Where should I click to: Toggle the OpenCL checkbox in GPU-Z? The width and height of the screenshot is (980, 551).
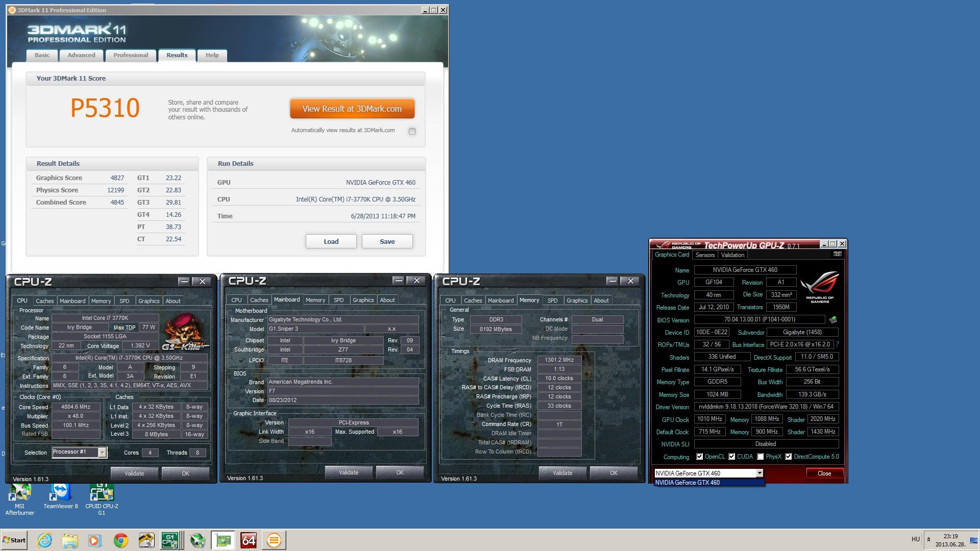point(699,457)
